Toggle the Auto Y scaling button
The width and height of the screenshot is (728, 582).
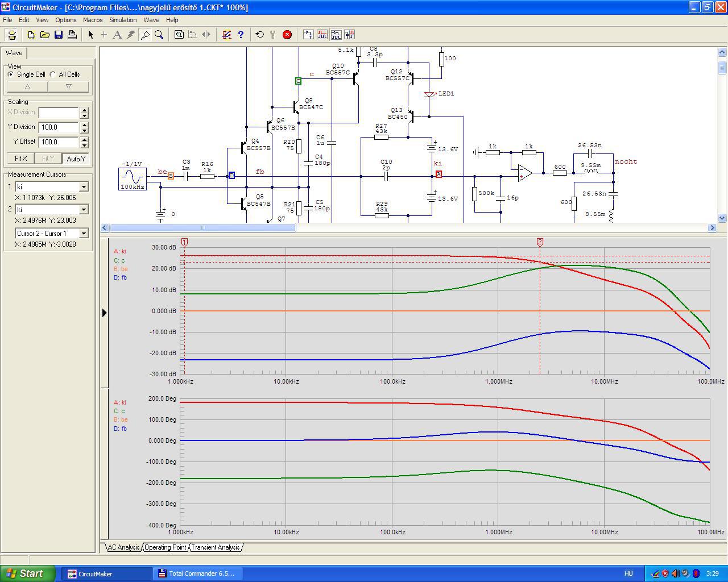(x=76, y=159)
